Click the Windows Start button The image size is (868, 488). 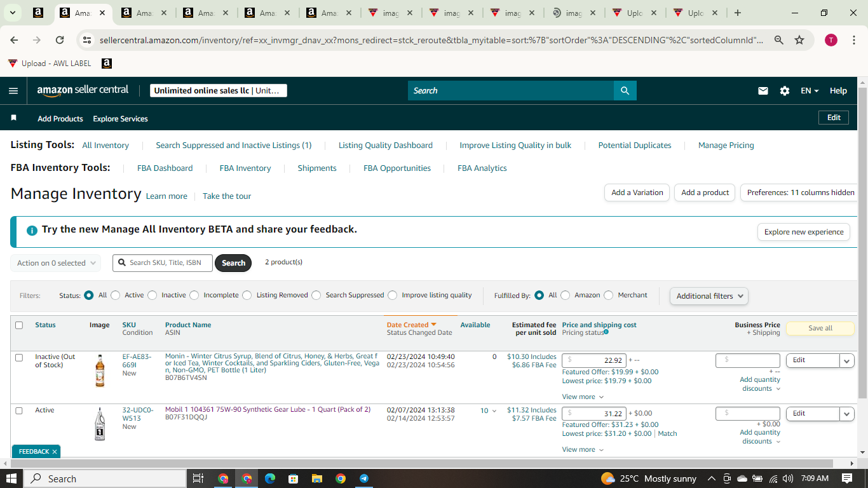11,478
